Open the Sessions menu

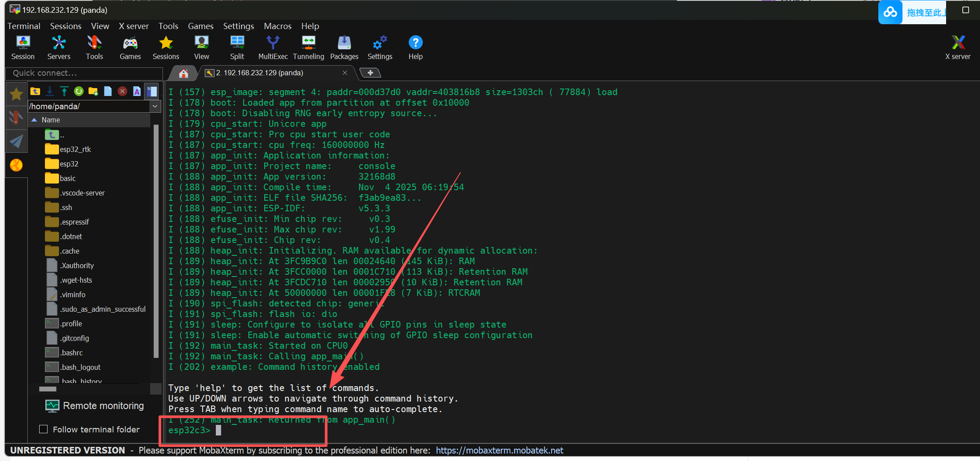66,26
